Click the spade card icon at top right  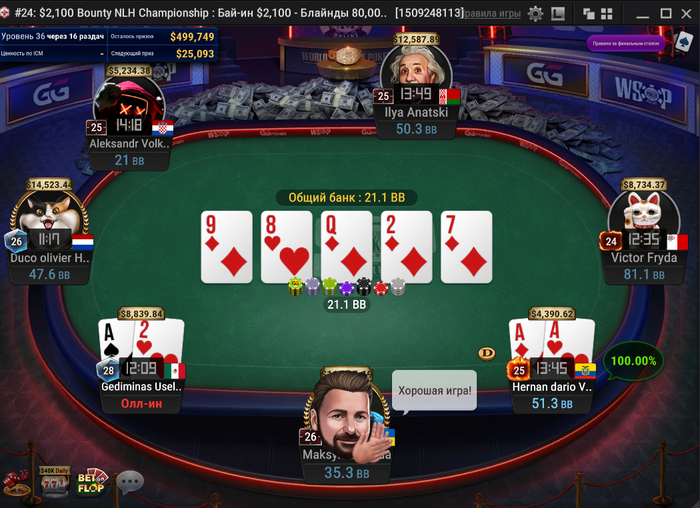pos(683,42)
